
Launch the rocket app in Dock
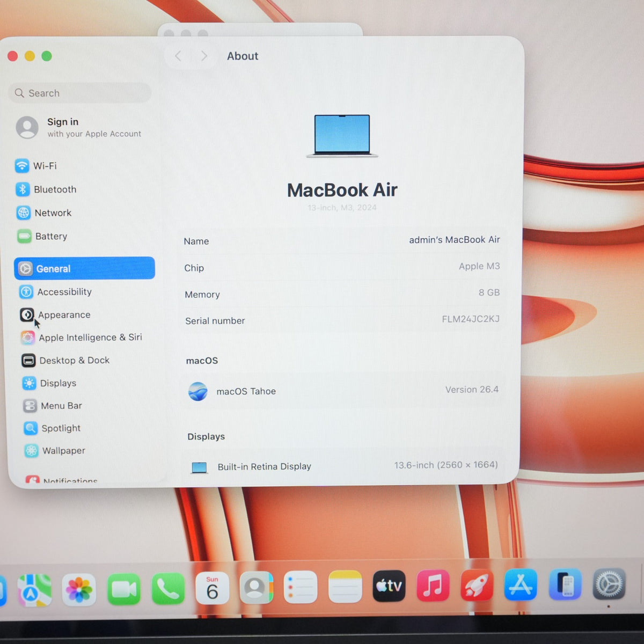(477, 586)
